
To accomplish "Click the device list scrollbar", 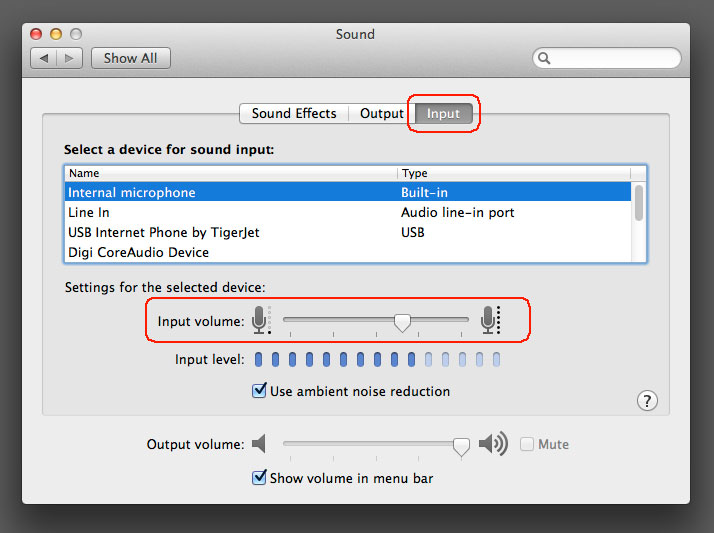I will pos(639,203).
